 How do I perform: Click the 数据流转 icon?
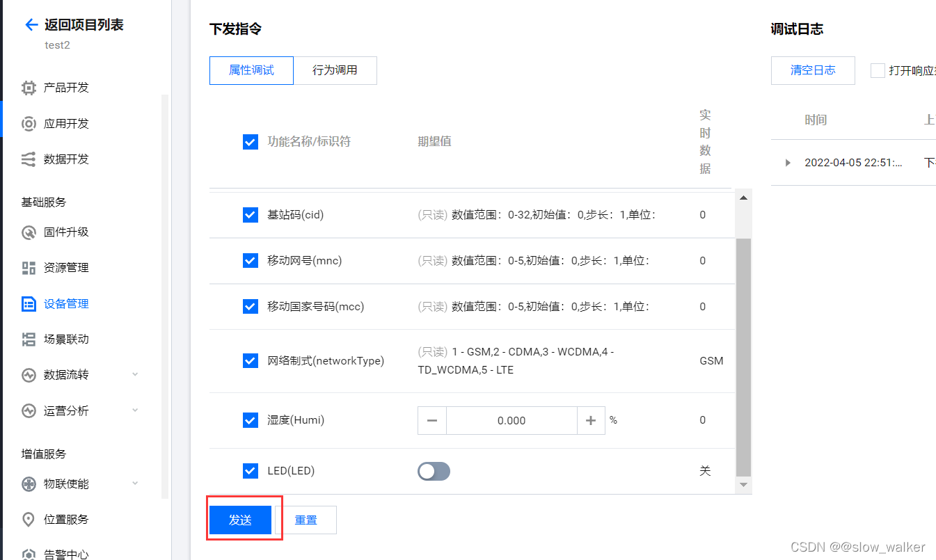(29, 375)
